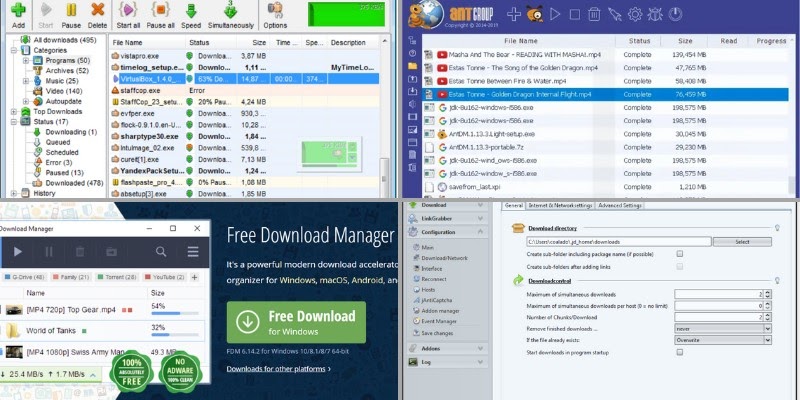
Task: Expand the Music (25) tree node
Action: pyautogui.click(x=26, y=81)
